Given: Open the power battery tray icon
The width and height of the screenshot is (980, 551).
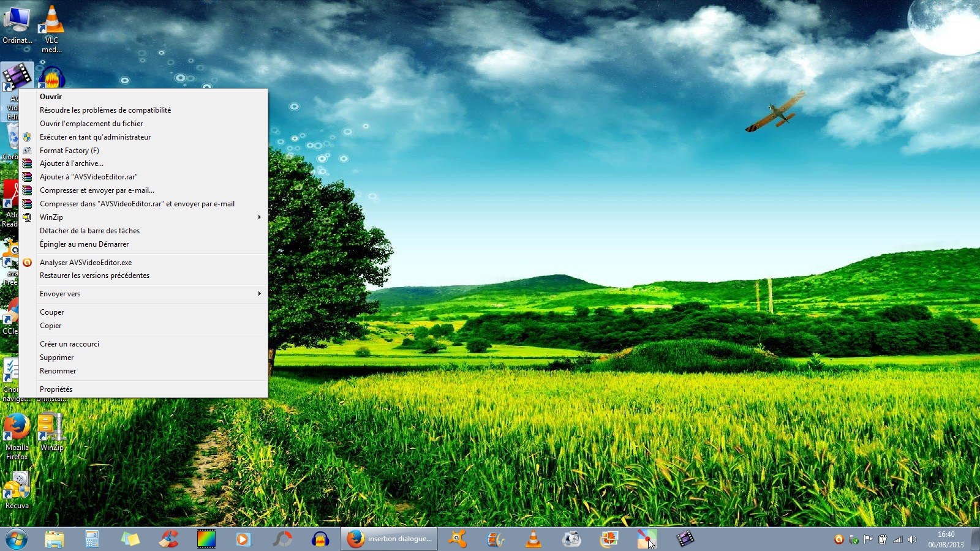Looking at the screenshot, I should coord(883,539).
